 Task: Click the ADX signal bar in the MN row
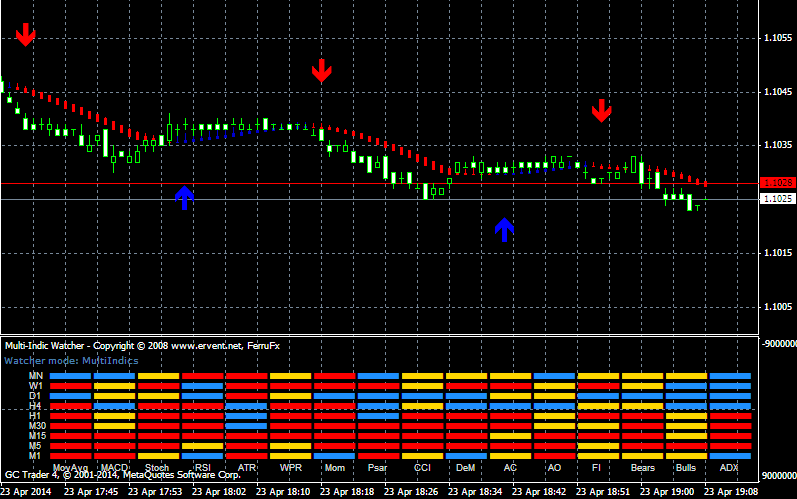[x=729, y=376]
